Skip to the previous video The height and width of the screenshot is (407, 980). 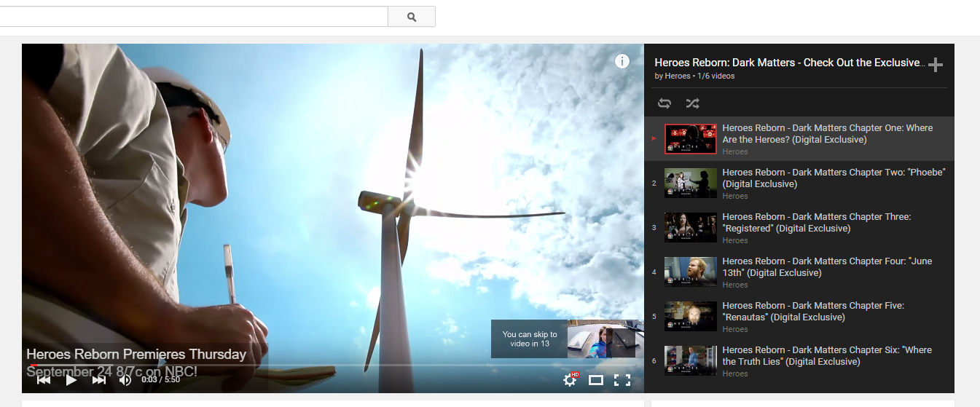point(44,379)
